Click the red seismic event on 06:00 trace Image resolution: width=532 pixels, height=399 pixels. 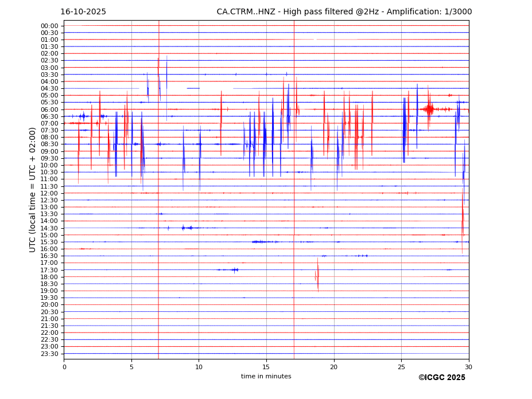pyautogui.click(x=429, y=109)
